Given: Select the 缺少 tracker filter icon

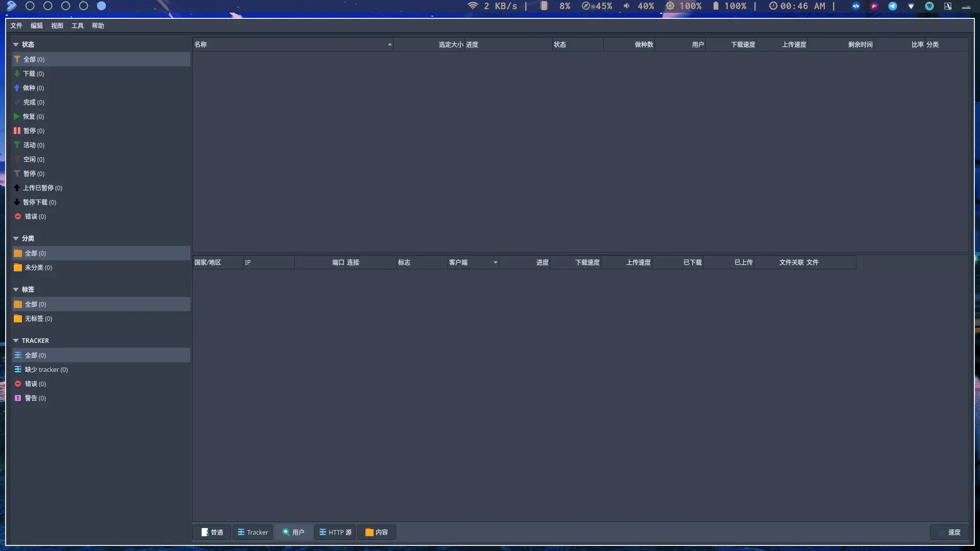Looking at the screenshot, I should (18, 369).
